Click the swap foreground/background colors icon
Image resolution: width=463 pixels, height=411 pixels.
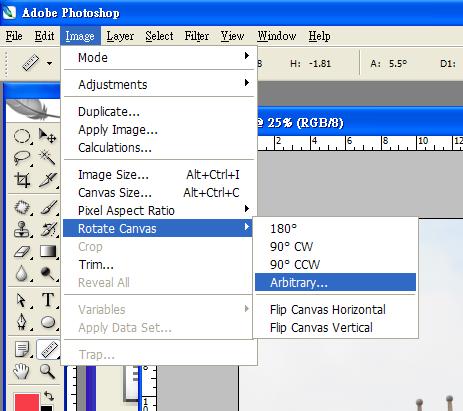coord(49,396)
